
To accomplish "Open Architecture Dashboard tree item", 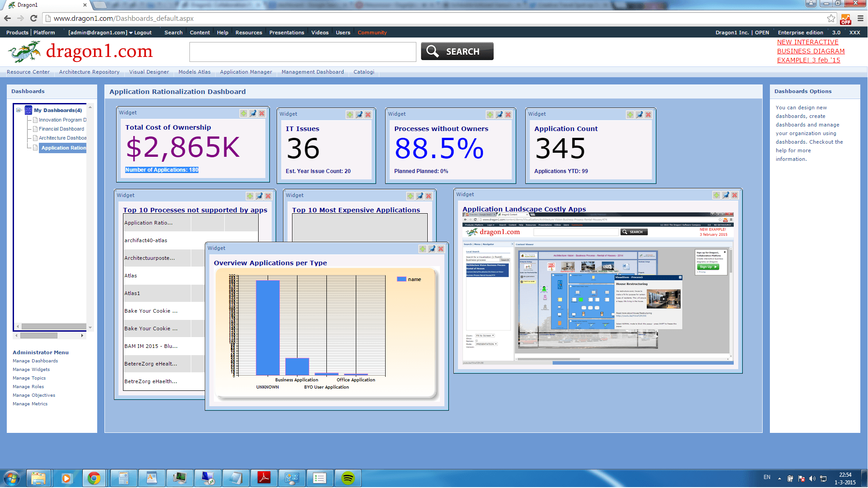I will (x=62, y=138).
